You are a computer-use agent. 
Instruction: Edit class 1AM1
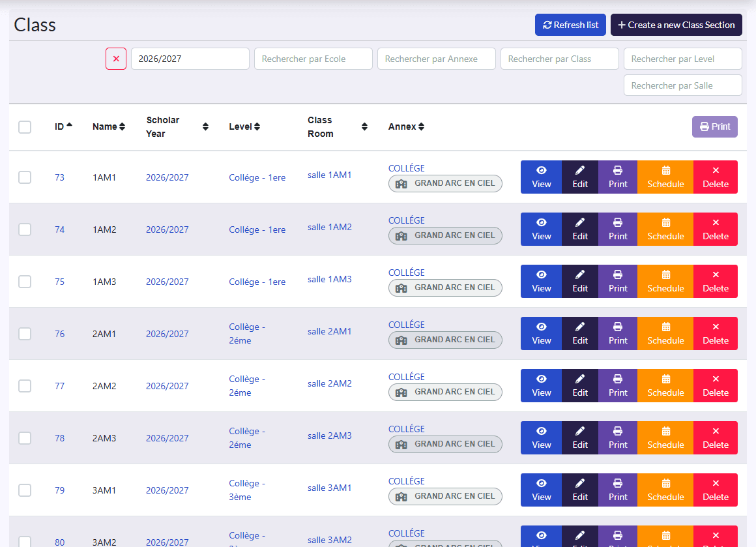[580, 177]
